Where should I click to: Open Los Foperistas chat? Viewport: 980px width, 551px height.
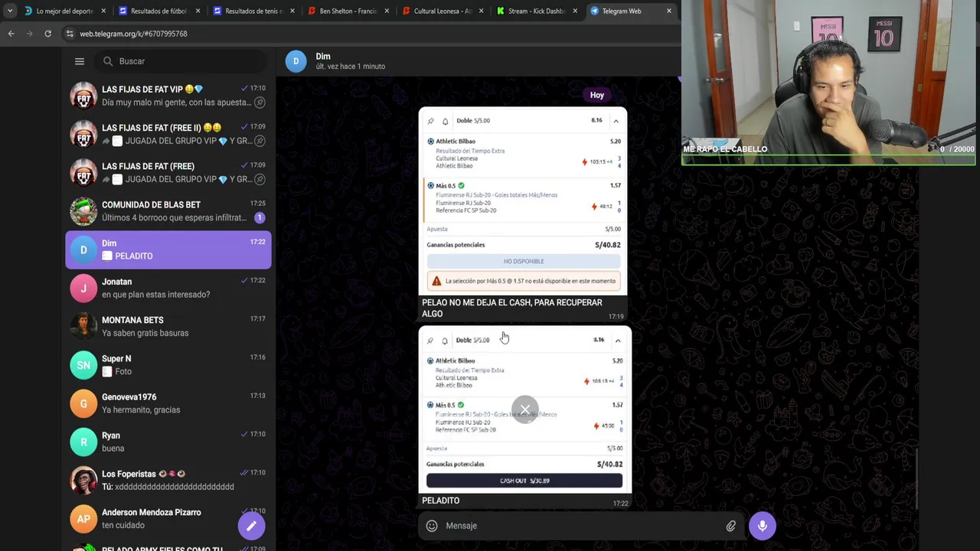(168, 481)
